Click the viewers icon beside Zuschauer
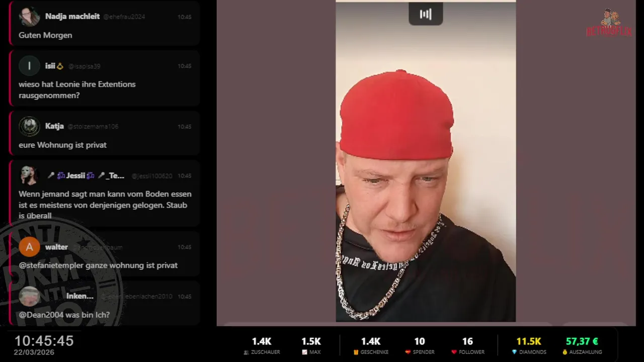 (246, 352)
